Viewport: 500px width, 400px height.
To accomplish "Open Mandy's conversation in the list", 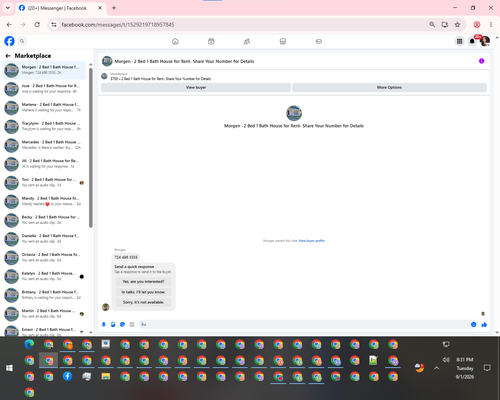I will click(x=44, y=201).
